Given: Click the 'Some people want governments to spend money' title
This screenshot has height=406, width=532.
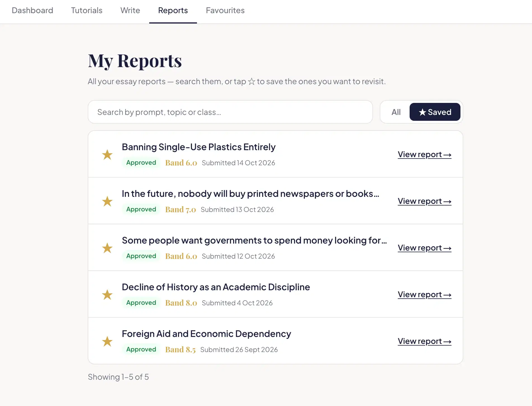Looking at the screenshot, I should 255,240.
